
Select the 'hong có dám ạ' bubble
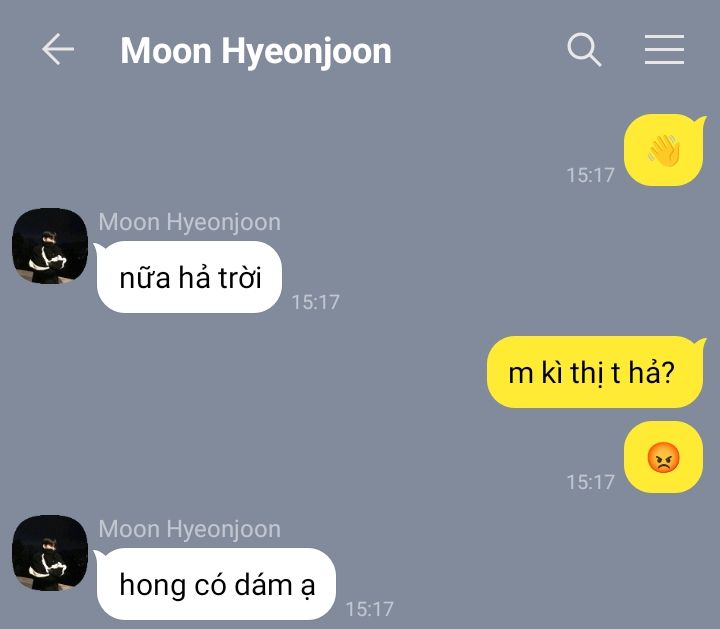(216, 584)
